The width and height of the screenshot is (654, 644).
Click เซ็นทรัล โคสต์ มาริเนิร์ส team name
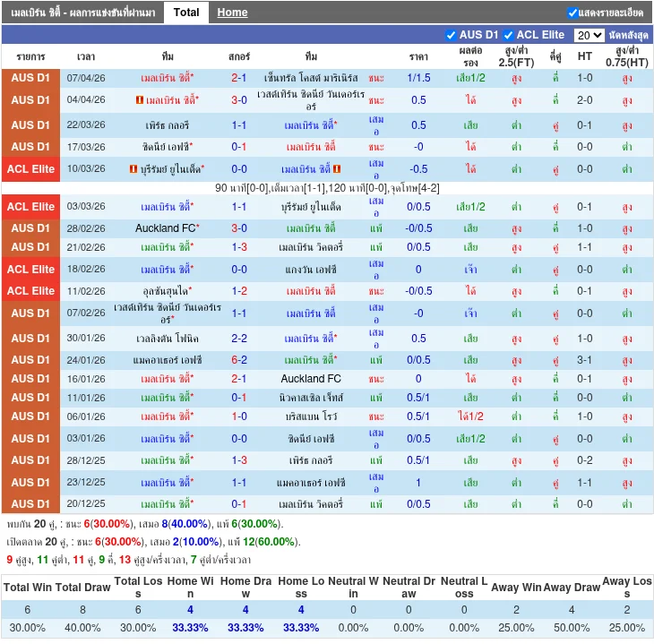click(x=311, y=78)
